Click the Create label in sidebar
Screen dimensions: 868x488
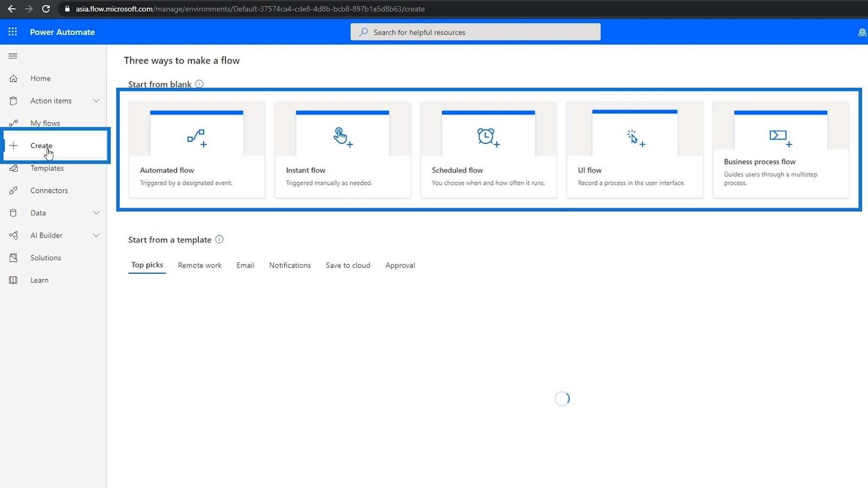click(41, 145)
